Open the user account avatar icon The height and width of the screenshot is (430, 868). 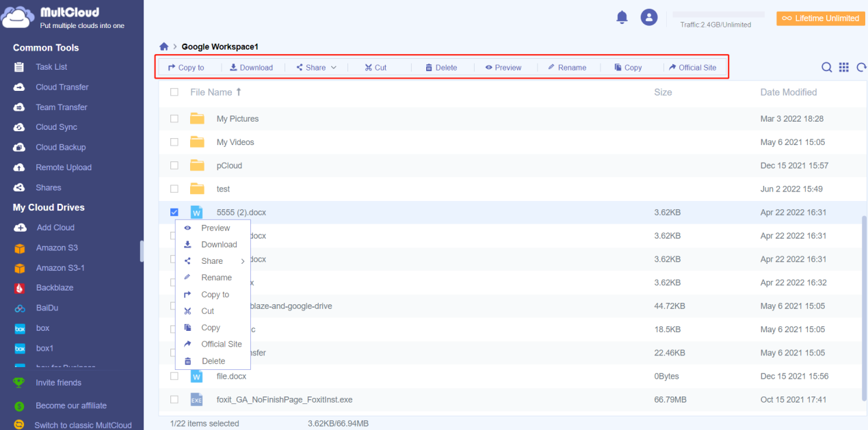point(648,18)
